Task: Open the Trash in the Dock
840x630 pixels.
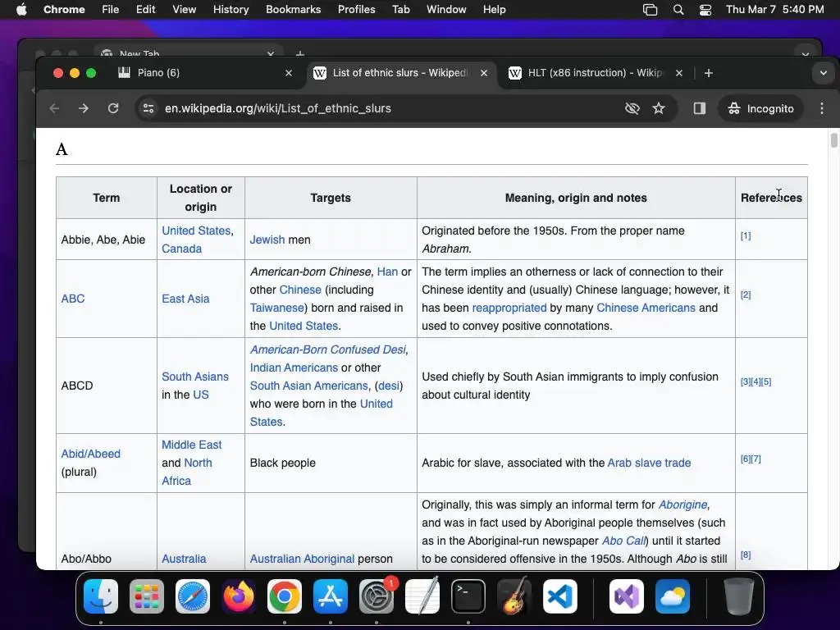Action: [x=739, y=596]
